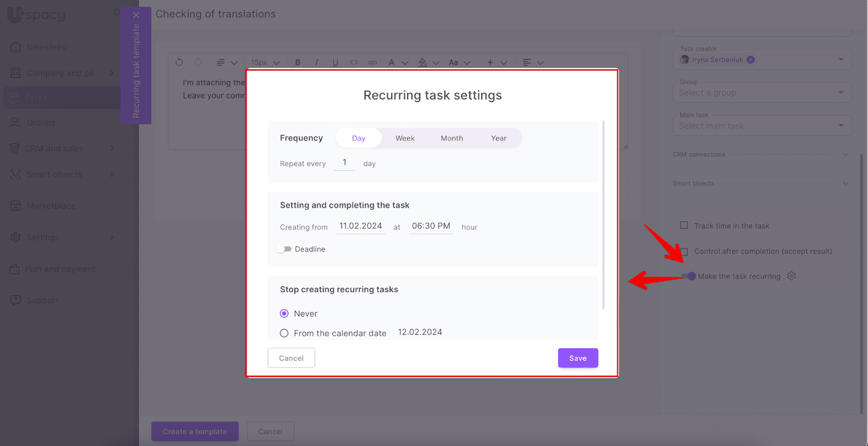Check Track time in the task
The width and height of the screenshot is (868, 446).
coord(684,226)
